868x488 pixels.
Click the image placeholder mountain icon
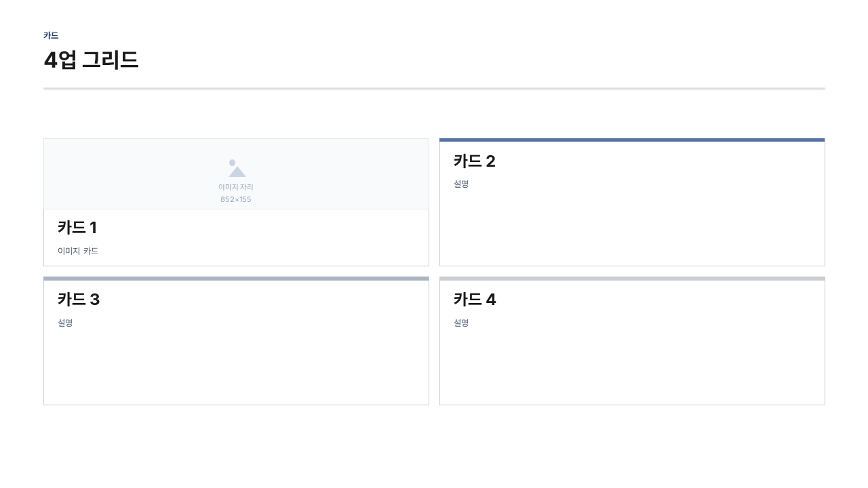(x=237, y=168)
